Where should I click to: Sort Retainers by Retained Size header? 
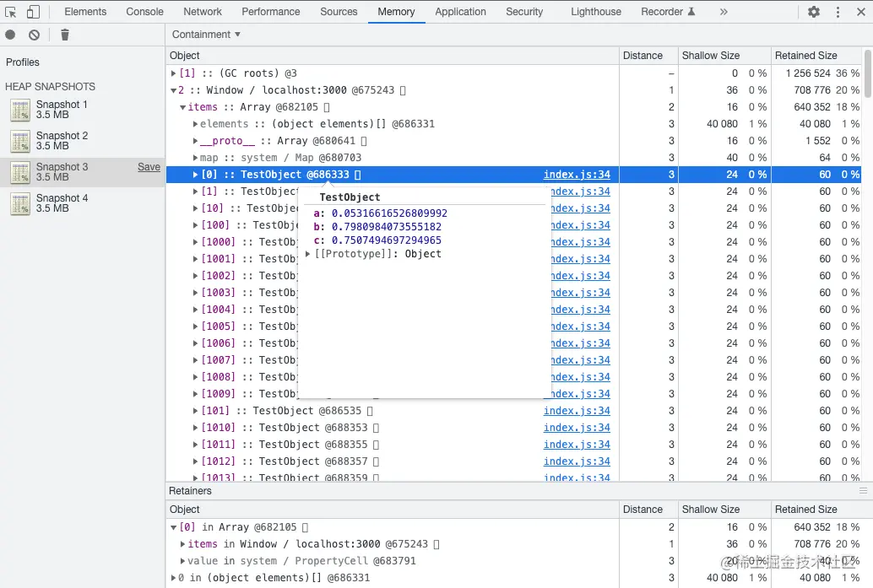click(x=816, y=510)
